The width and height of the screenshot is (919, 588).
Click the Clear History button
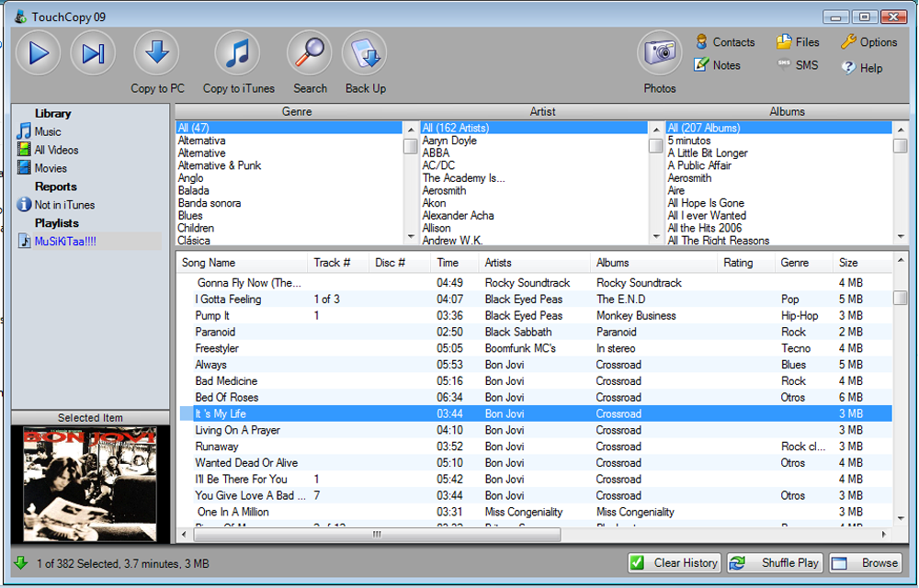[x=674, y=563]
